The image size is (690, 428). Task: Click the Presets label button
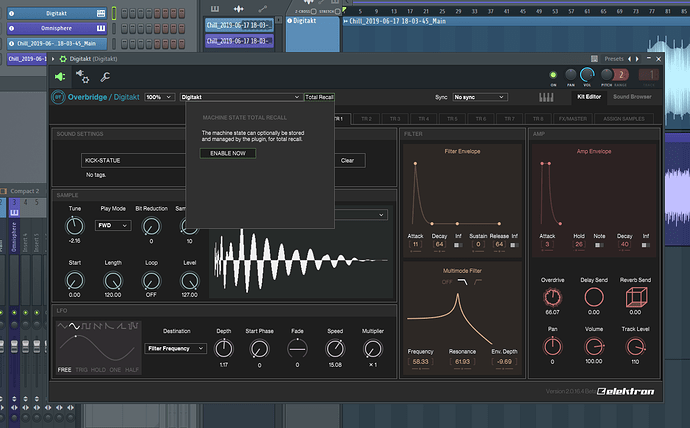614,59
